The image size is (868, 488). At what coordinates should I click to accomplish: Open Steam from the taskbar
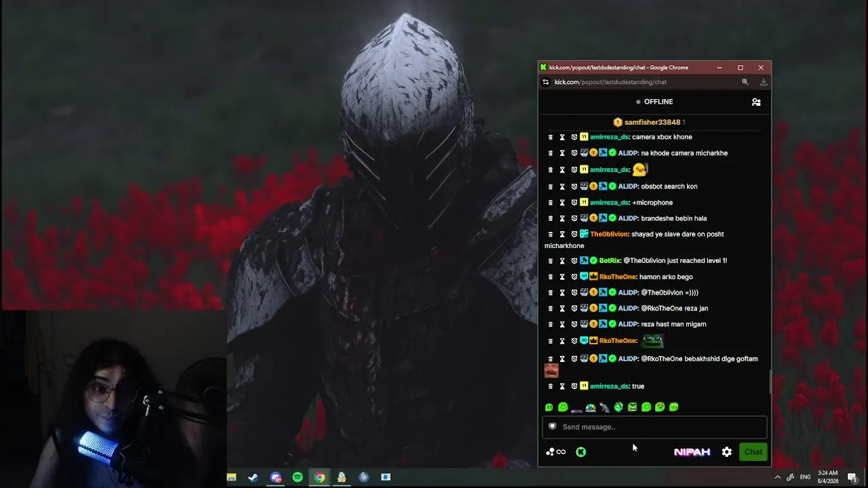pos(253,477)
